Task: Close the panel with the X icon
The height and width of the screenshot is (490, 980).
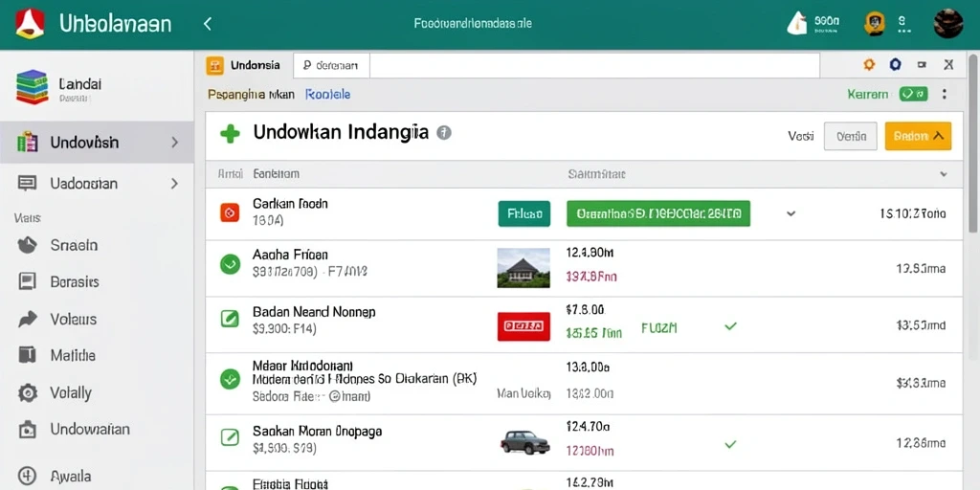Action: [948, 64]
